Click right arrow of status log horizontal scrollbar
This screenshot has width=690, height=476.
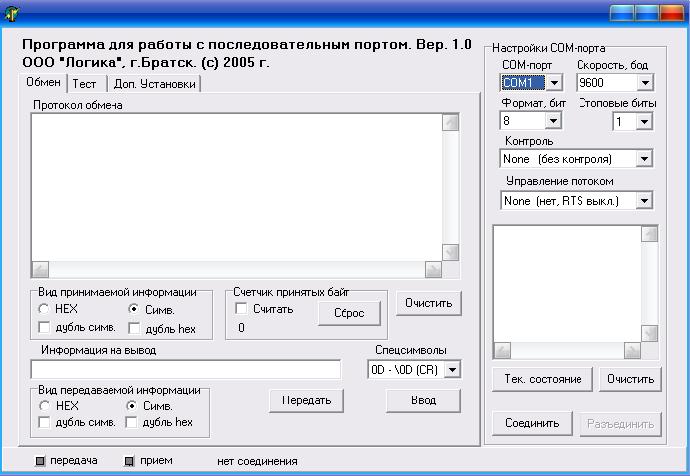632,351
